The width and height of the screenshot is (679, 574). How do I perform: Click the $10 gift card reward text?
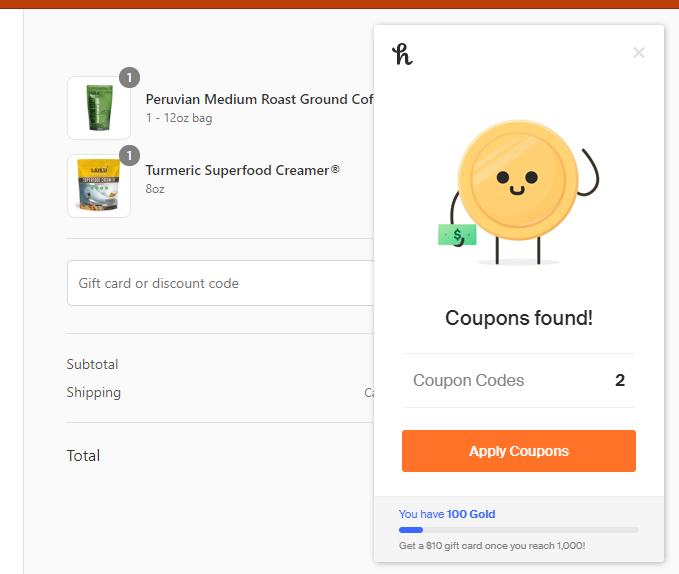[x=492, y=545]
